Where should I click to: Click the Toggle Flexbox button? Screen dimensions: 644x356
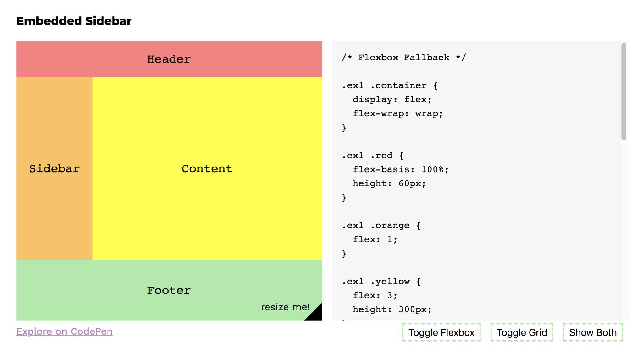click(441, 332)
